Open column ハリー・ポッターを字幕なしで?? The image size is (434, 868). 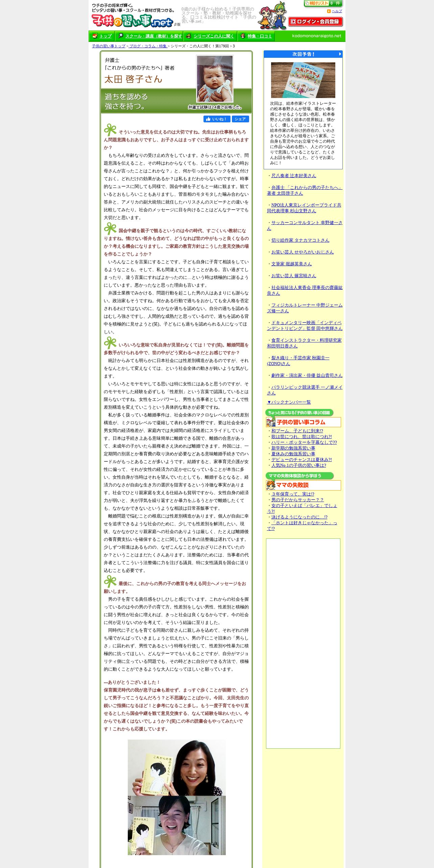tap(304, 442)
